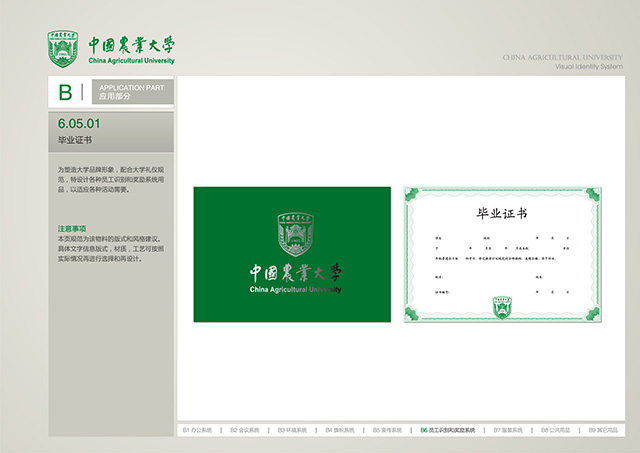Select the B4 旗帜系统 tab
Image resolution: width=640 pixels, height=453 pixels.
point(340,429)
